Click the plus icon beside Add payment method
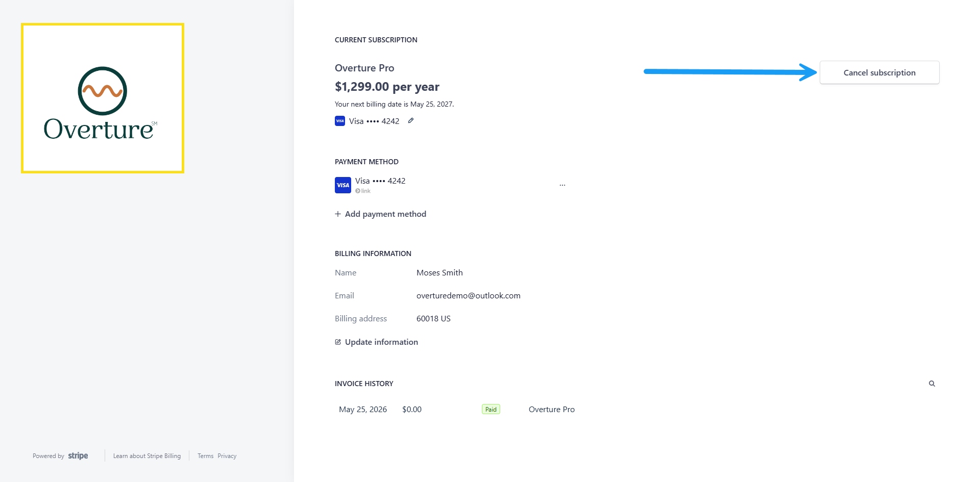Image resolution: width=980 pixels, height=482 pixels. 337,214
